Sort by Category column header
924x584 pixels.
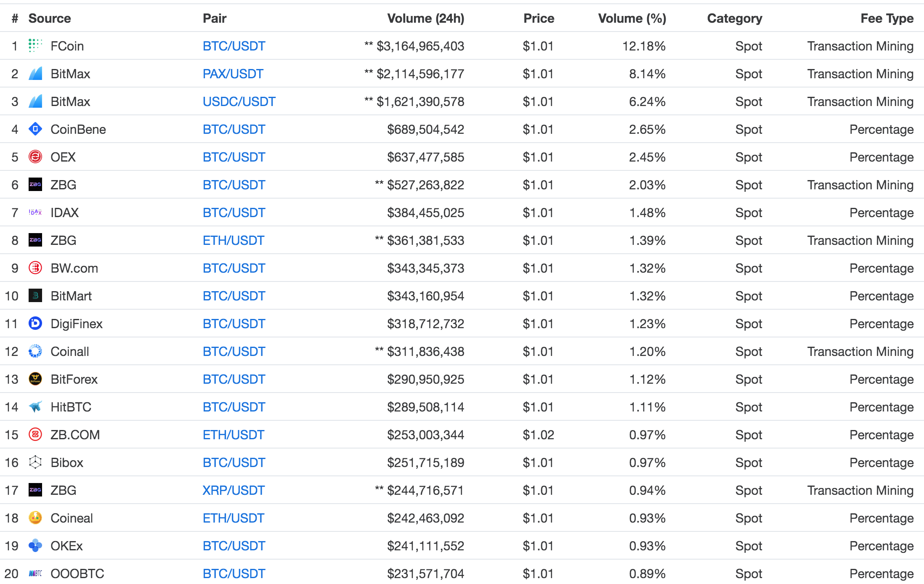(x=735, y=18)
